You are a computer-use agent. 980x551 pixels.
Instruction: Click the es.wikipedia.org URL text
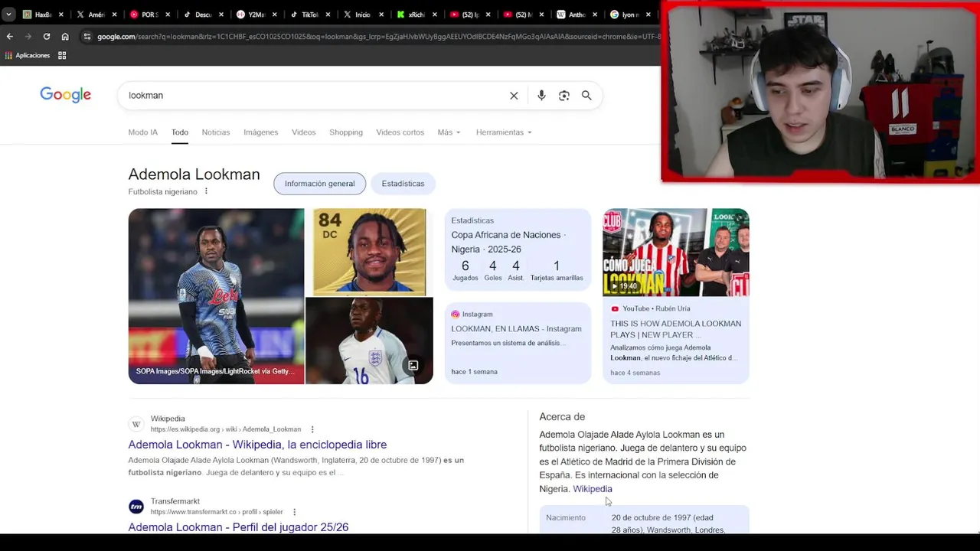226,429
